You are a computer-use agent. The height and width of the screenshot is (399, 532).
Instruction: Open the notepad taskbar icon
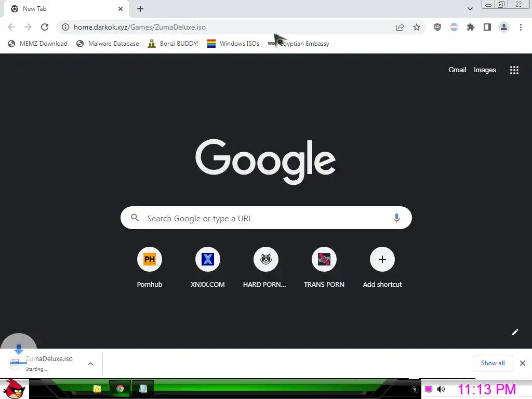point(143,389)
